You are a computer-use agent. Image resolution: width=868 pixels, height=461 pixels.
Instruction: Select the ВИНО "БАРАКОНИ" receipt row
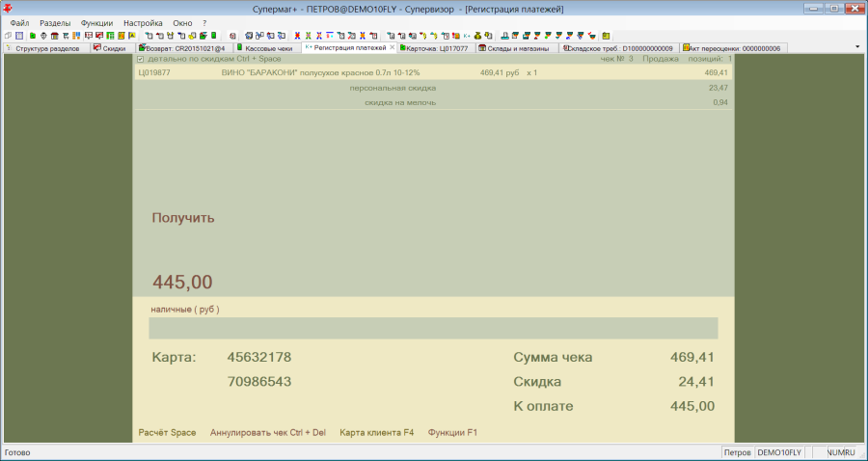click(433, 72)
